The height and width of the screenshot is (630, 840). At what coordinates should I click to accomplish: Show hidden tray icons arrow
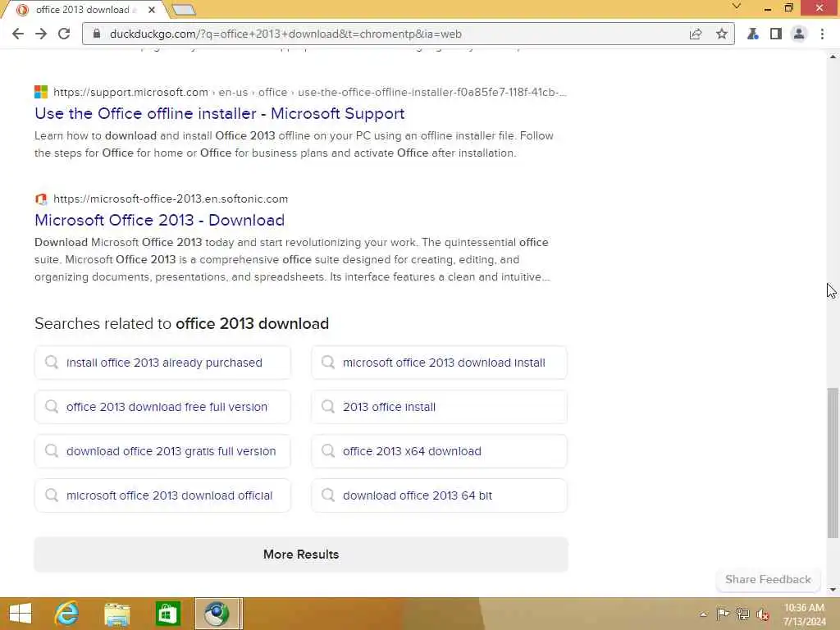(703, 614)
